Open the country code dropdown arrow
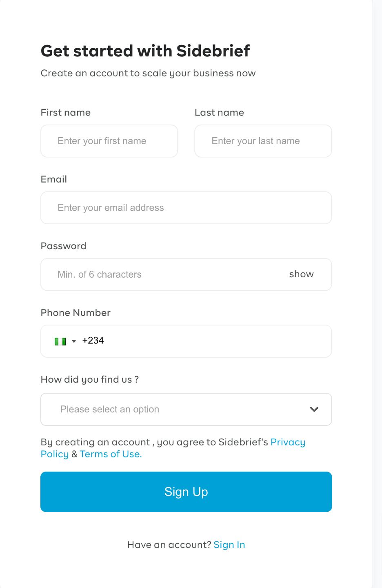382x588 pixels. [74, 341]
